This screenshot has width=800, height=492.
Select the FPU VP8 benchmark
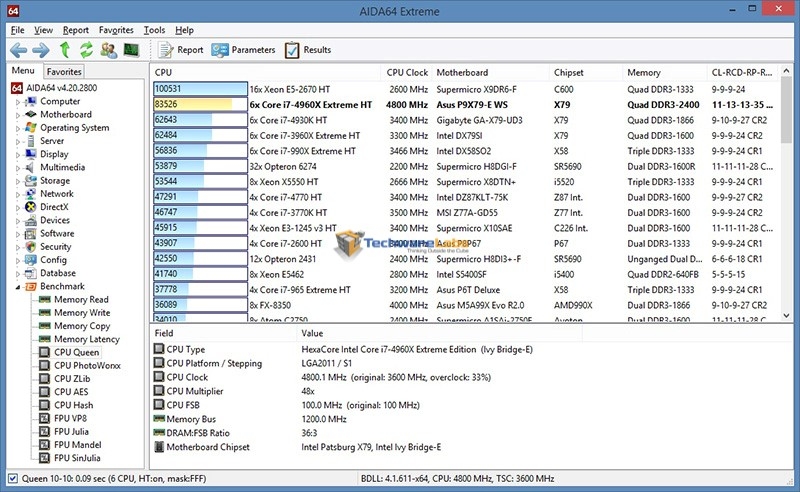70,419
